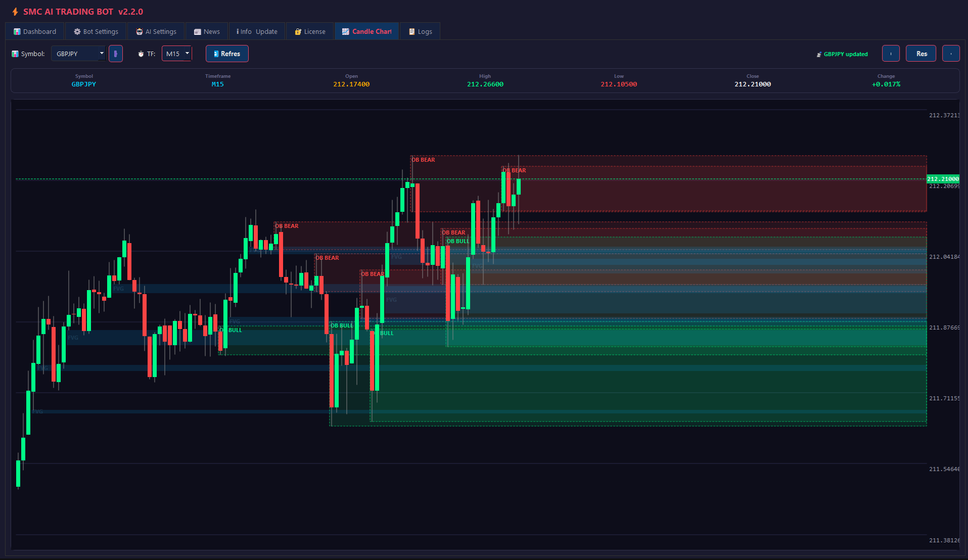Click the small button right of symbol dropdown
Screen dimensions: 968x560
[116, 53]
